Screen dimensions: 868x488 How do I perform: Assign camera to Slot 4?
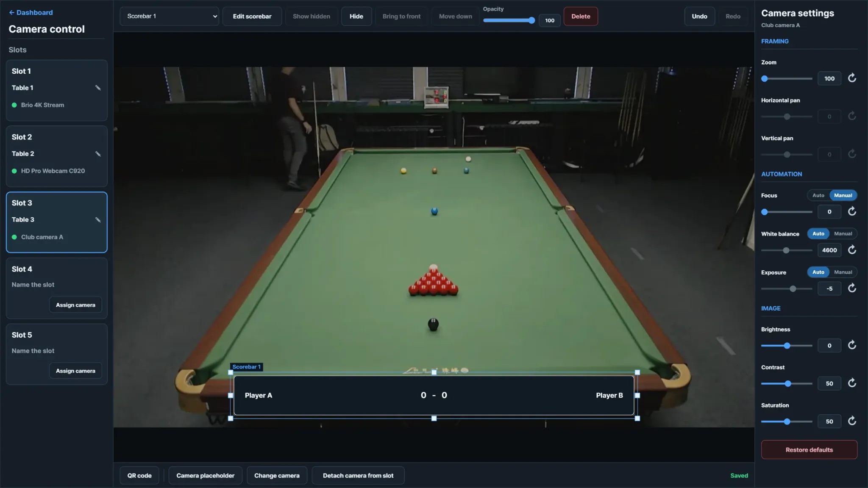(75, 305)
